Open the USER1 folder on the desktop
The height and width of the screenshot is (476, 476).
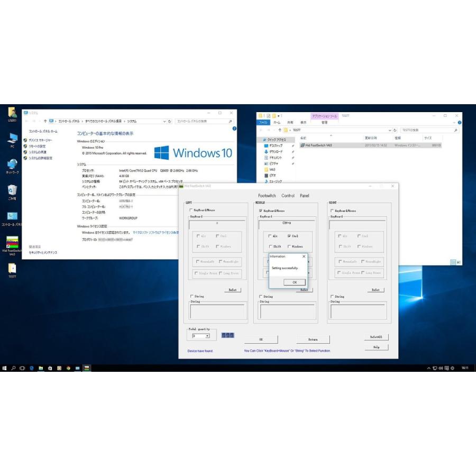pyautogui.click(x=12, y=113)
